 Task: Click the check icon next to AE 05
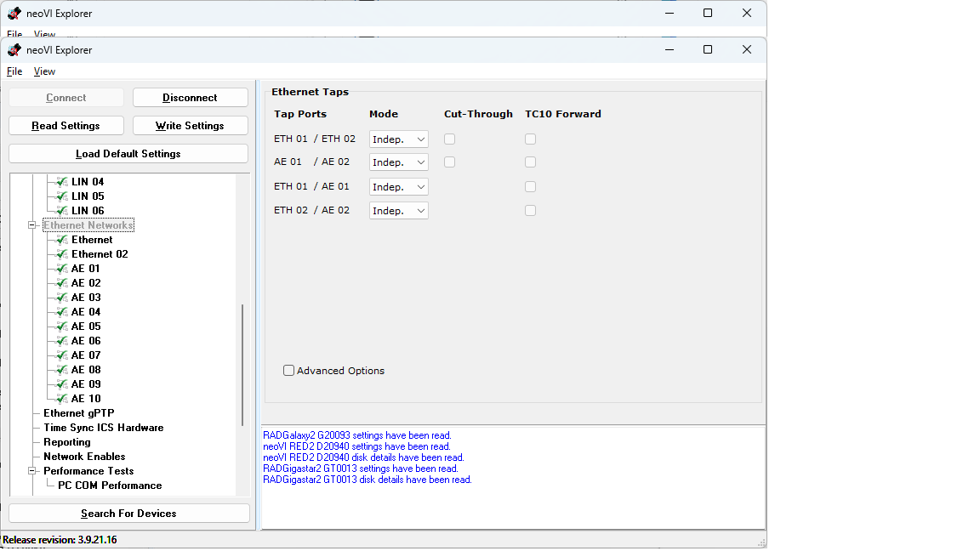(61, 327)
